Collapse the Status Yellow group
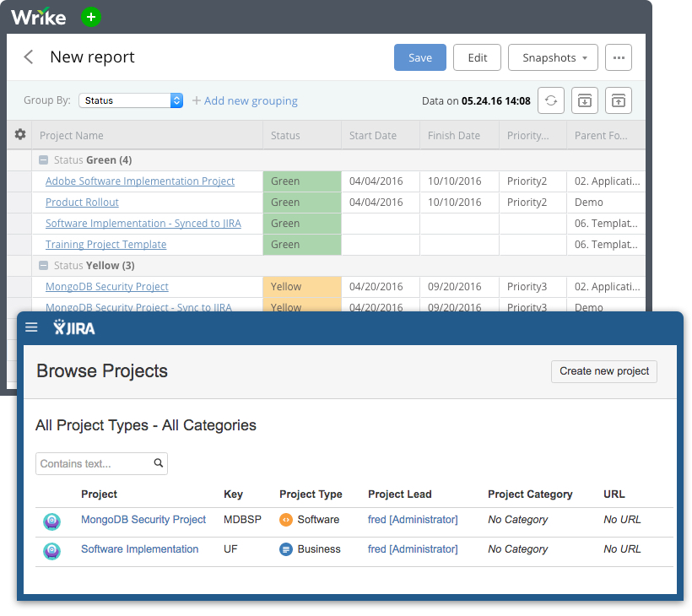 (x=43, y=266)
